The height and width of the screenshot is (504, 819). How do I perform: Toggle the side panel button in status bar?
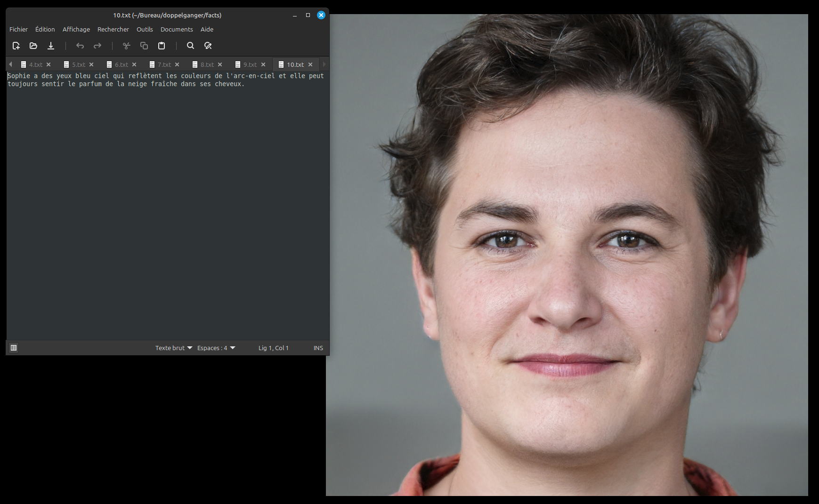(x=14, y=348)
